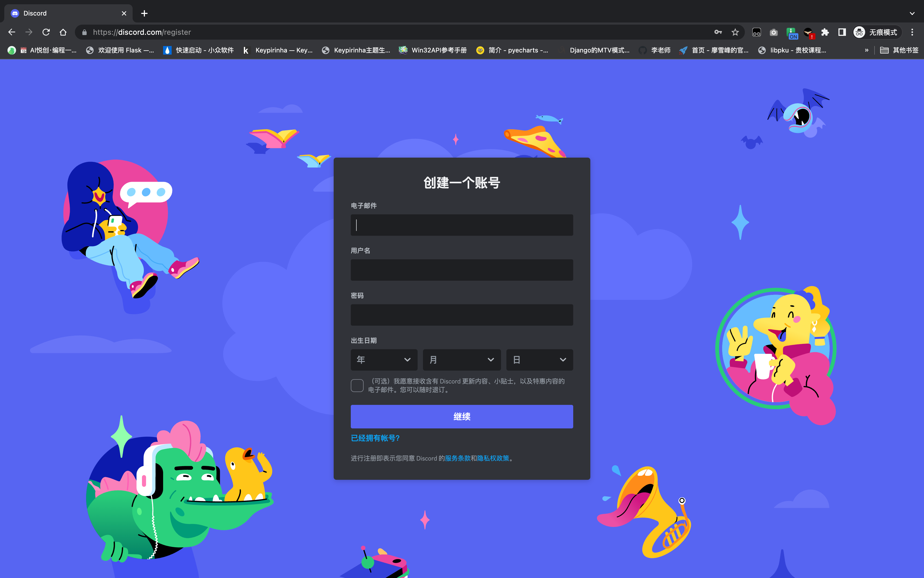Open saved passwords key icon in address bar
924x578 pixels.
tap(718, 32)
